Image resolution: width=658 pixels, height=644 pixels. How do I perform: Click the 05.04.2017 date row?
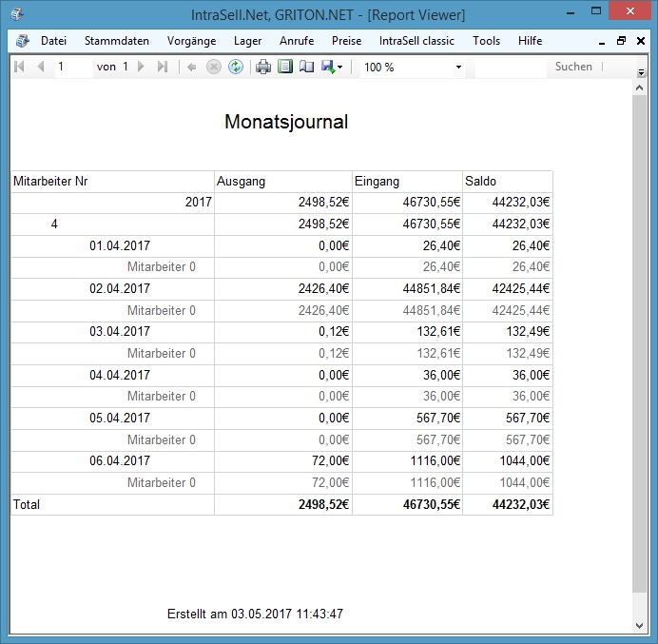(120, 419)
